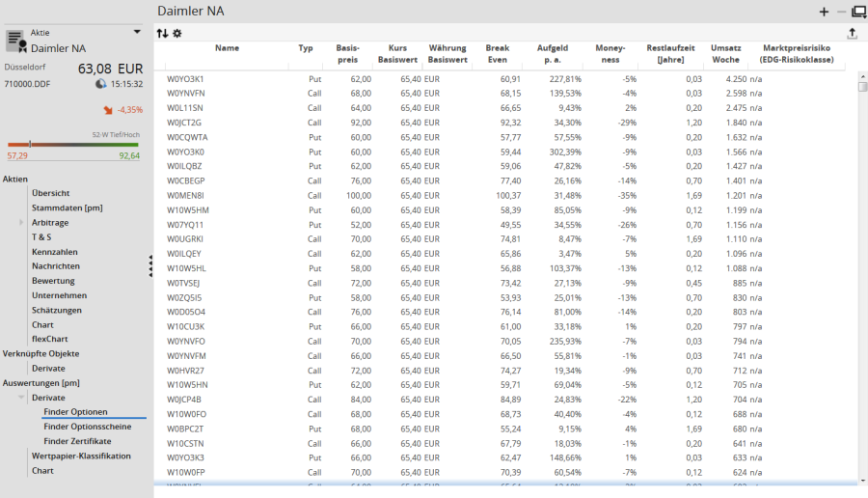Open the Nachrichten menu entry

56,266
